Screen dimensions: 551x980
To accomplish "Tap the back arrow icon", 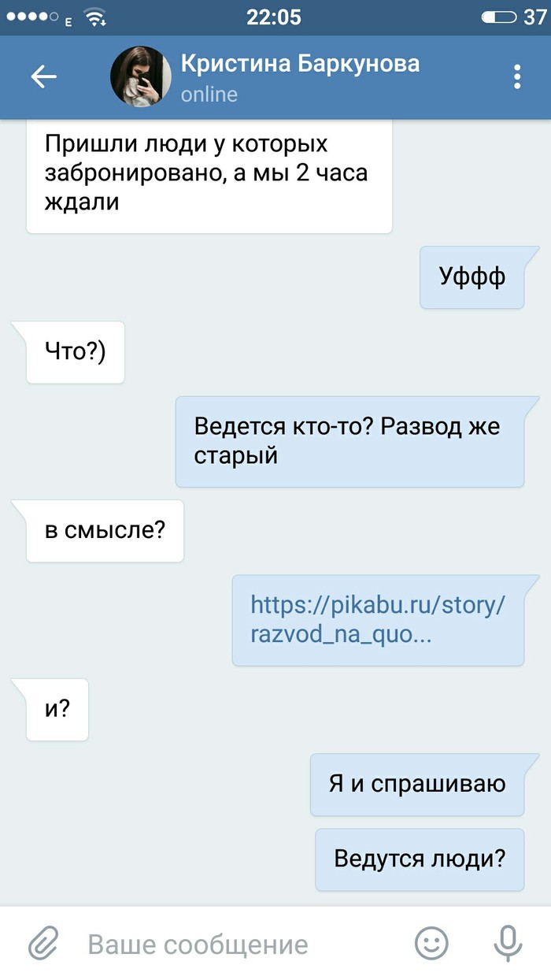I will point(43,76).
